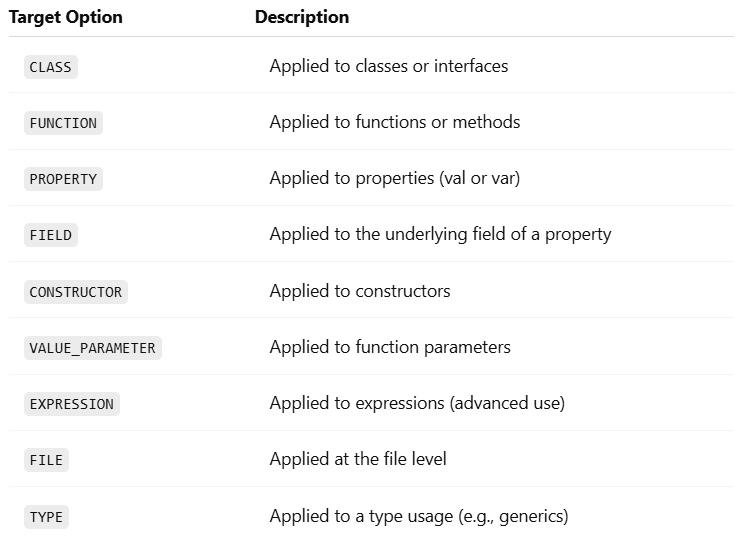This screenshot has width=742, height=547.
Task: Click the TYPE code label
Action: 46,517
